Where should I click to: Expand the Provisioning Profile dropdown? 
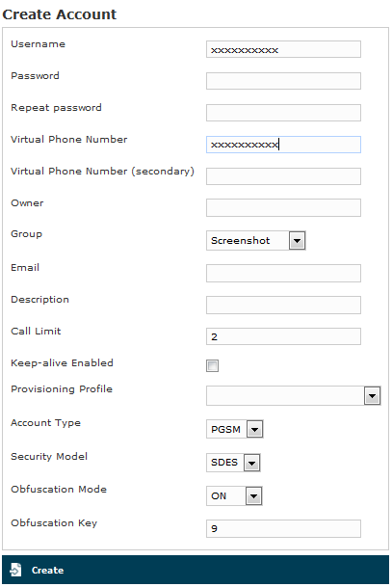pos(293,396)
